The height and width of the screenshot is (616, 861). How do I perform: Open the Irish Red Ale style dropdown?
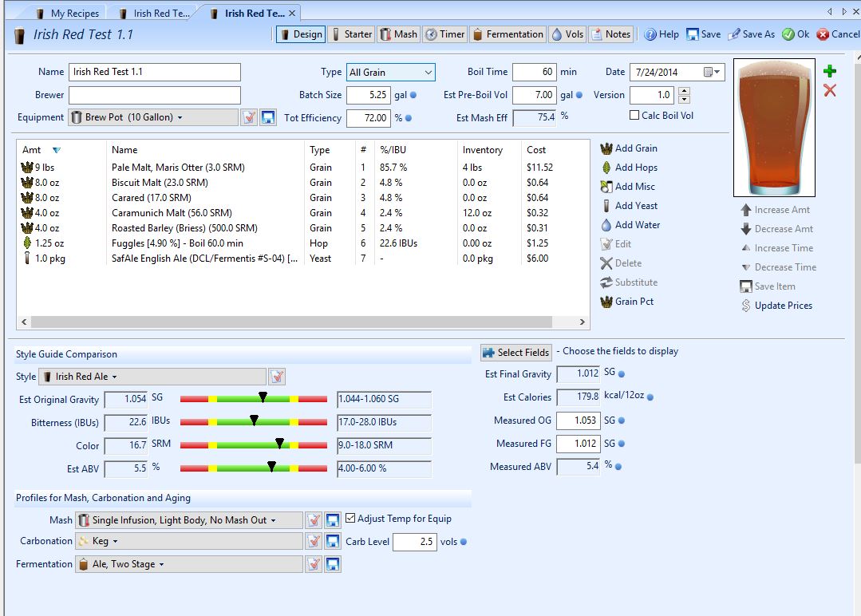point(152,377)
